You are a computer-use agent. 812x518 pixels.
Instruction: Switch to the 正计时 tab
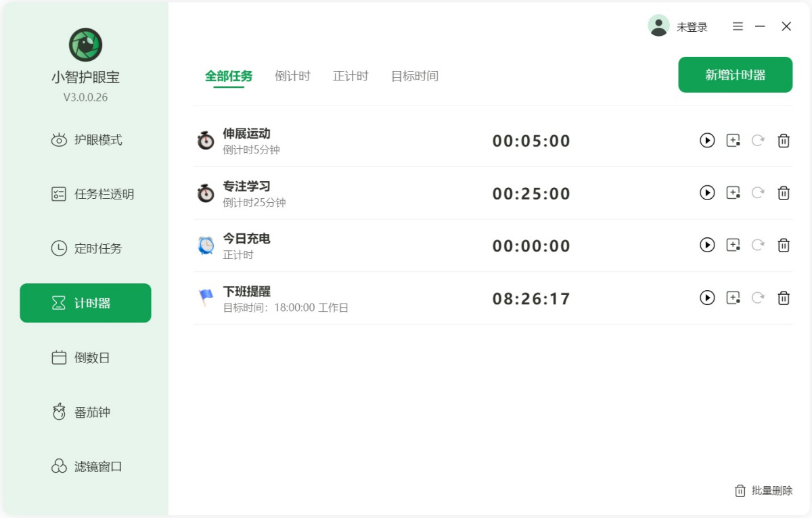[350, 76]
